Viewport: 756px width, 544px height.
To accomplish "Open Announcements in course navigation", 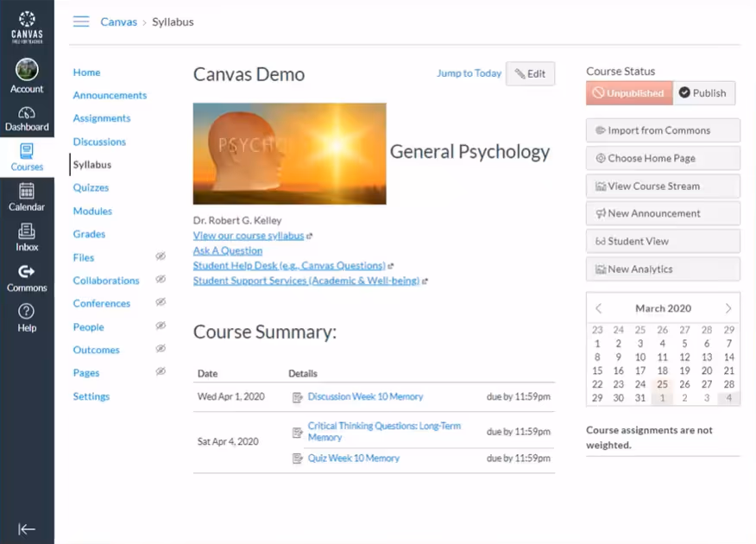I will (x=110, y=96).
